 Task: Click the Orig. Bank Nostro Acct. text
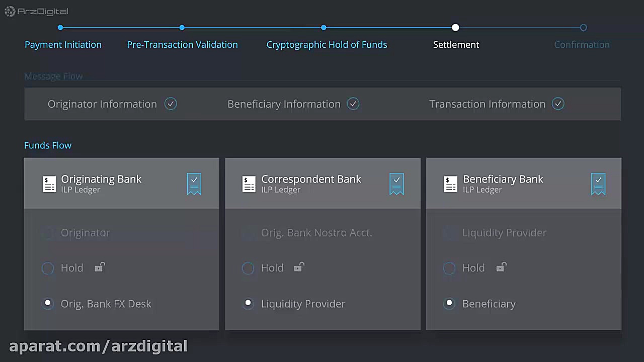coord(316,233)
